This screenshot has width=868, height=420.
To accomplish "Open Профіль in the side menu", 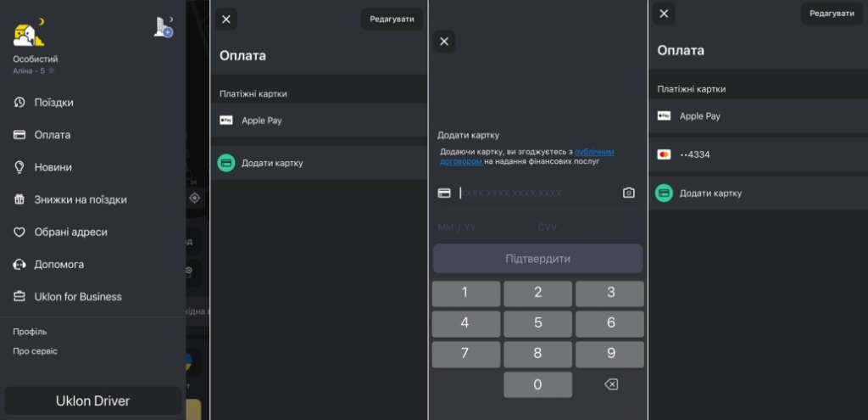I will point(30,332).
